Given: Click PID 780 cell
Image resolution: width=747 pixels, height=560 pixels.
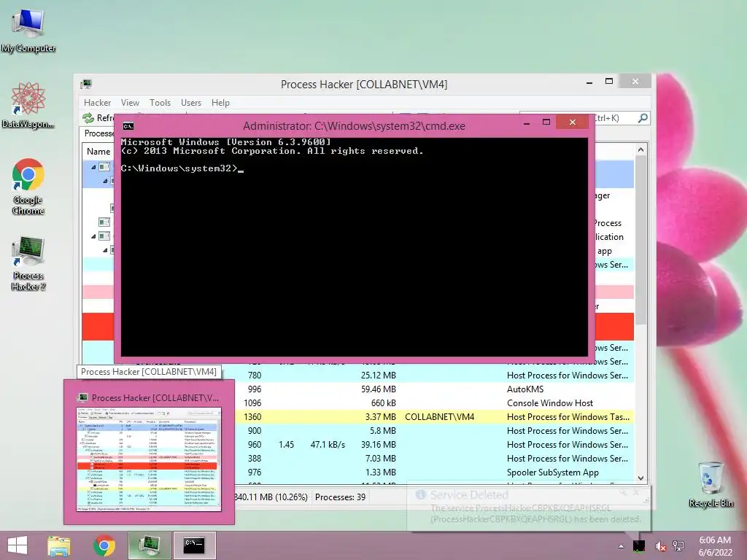Looking at the screenshot, I should [x=255, y=376].
